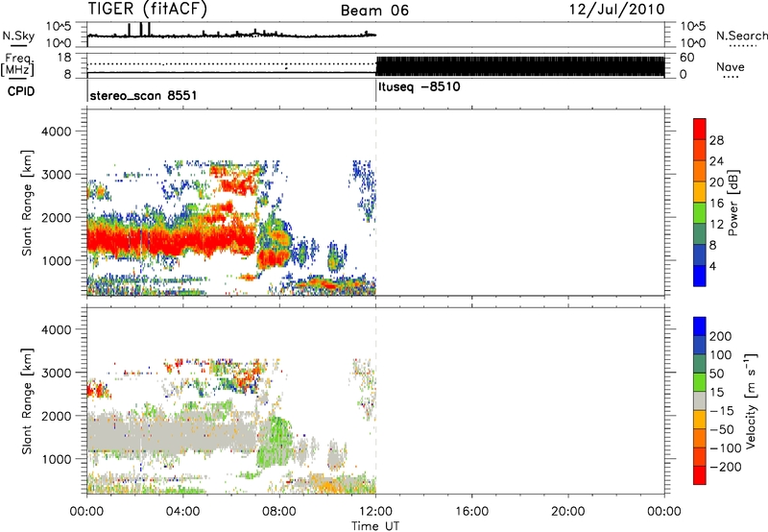This screenshot has width=768, height=532.
Task: Click the Nave legend label
Action: [731, 67]
